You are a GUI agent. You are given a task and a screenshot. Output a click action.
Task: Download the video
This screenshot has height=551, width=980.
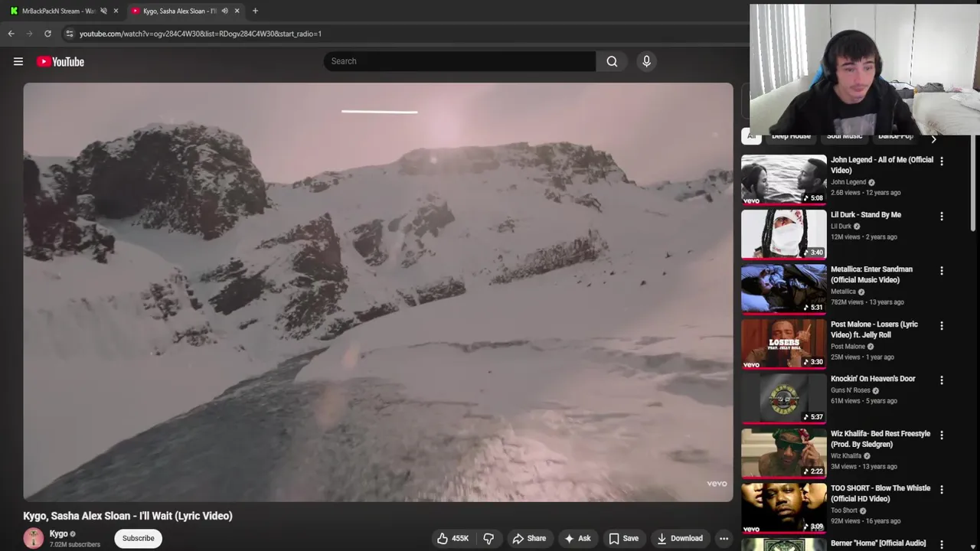[679, 538]
